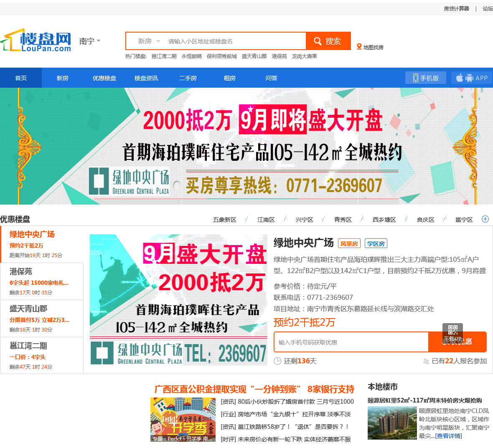This screenshot has height=448, width=493.
Task: Click the 查看详情 link
Action: click(448, 436)
